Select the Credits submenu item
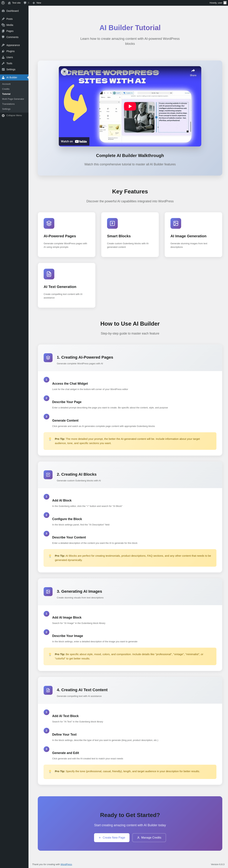 6,89
